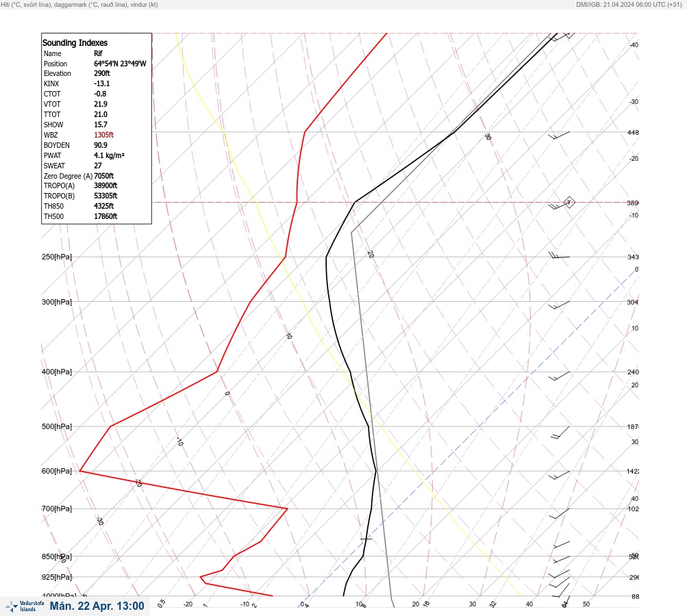Viewport: 687px width, 616px height.
Task: Click the dew point spike at 700 hPa
Action: (x=287, y=509)
